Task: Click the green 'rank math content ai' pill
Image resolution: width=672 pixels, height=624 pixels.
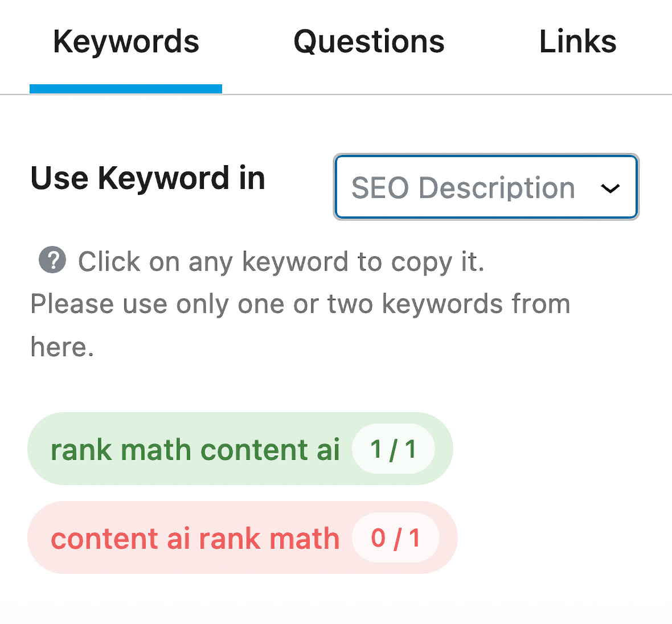Action: pyautogui.click(x=195, y=449)
